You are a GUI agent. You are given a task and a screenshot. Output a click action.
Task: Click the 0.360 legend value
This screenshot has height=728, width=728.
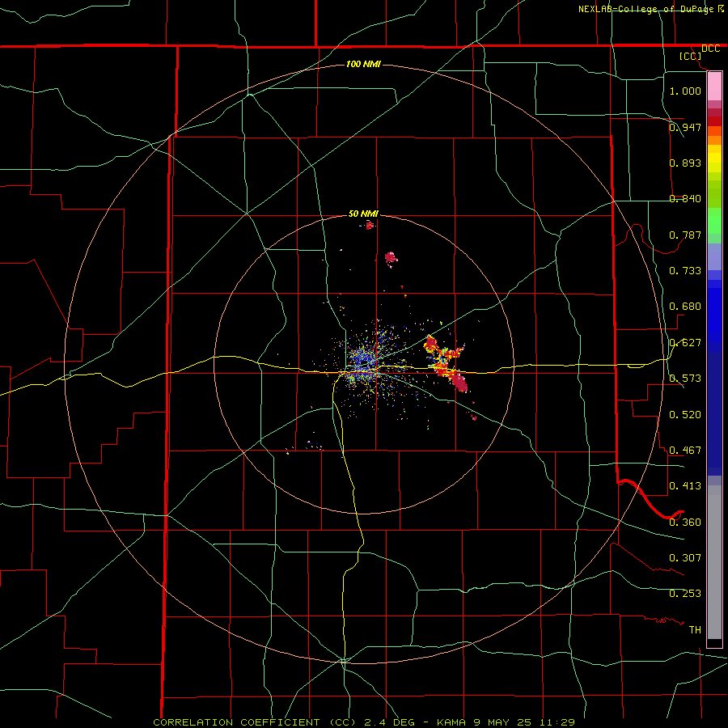point(685,523)
